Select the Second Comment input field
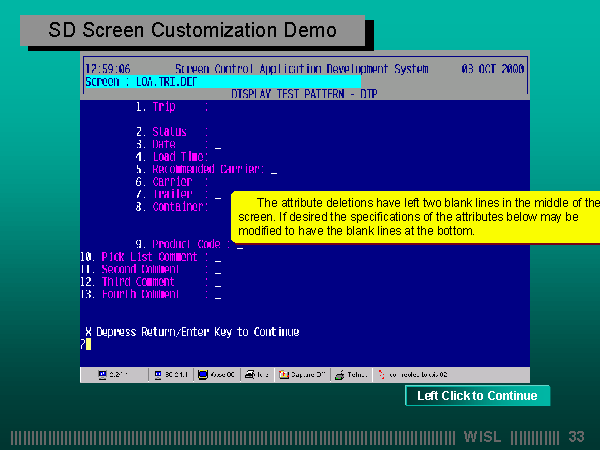600x450 pixels. point(217,270)
